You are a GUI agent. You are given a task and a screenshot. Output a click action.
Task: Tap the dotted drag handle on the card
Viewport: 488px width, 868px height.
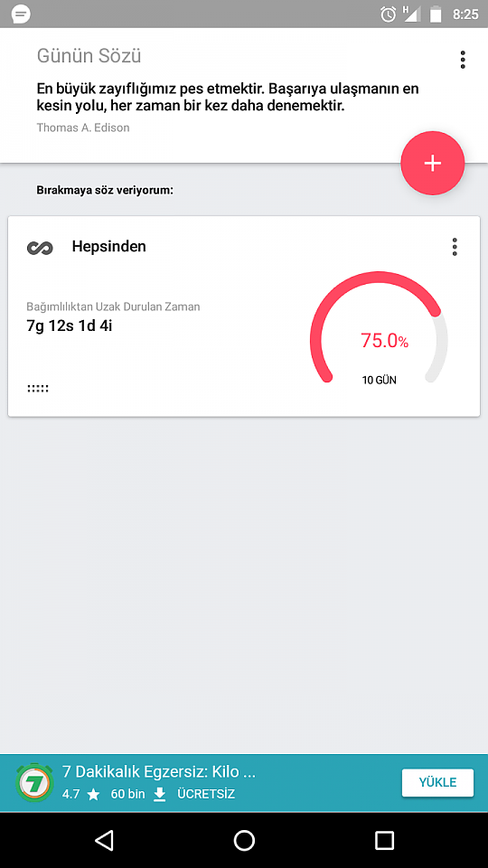tap(38, 388)
